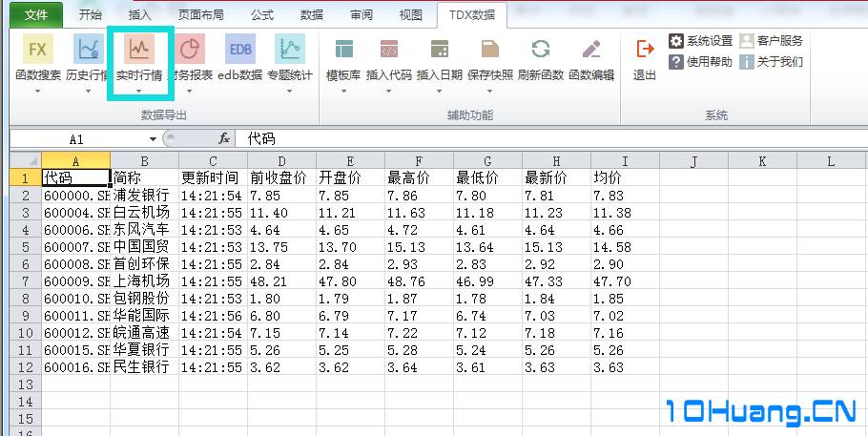Viewport: 868px width, 436px height.
Task: Select cell containing 中国国贸
Action: pyautogui.click(x=144, y=246)
